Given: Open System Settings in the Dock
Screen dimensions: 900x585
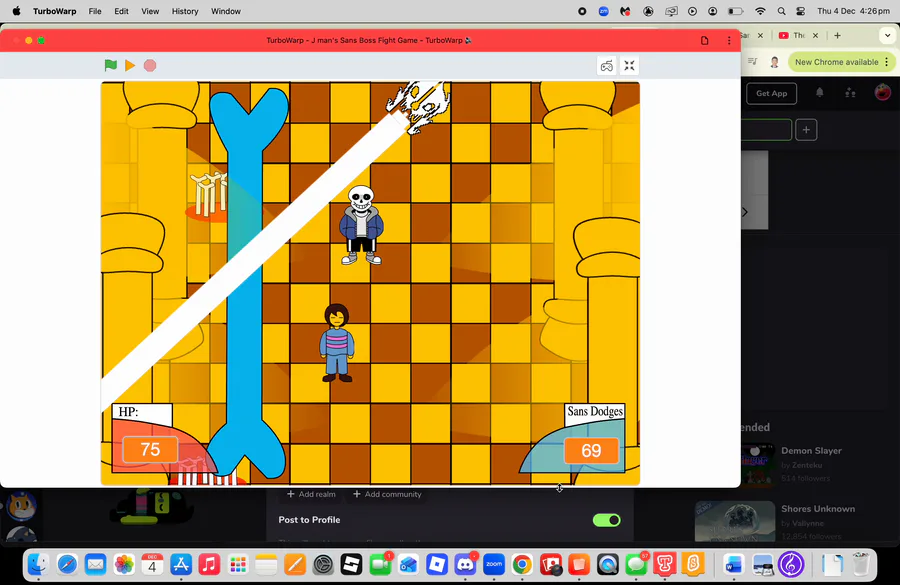Looking at the screenshot, I should [x=323, y=565].
